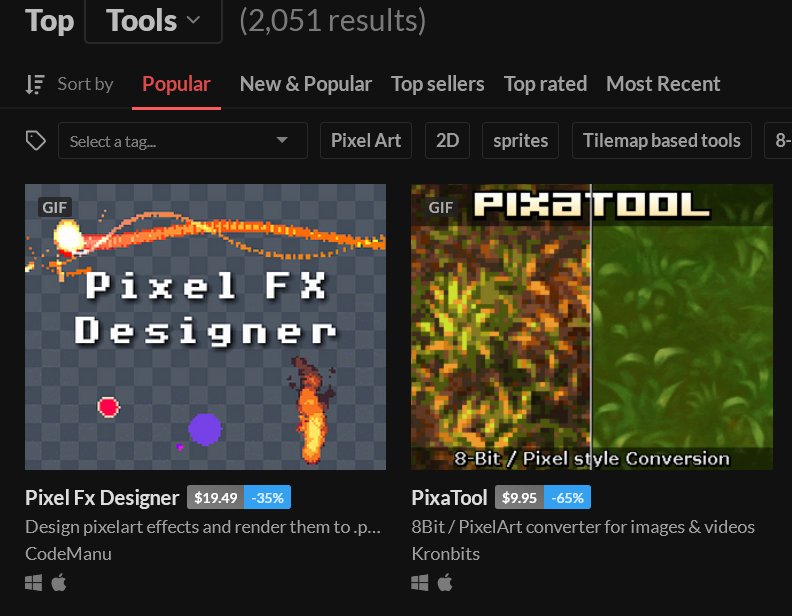Screen dimensions: 792x616
Task: Switch to Top sellers tab
Action: tap(437, 84)
